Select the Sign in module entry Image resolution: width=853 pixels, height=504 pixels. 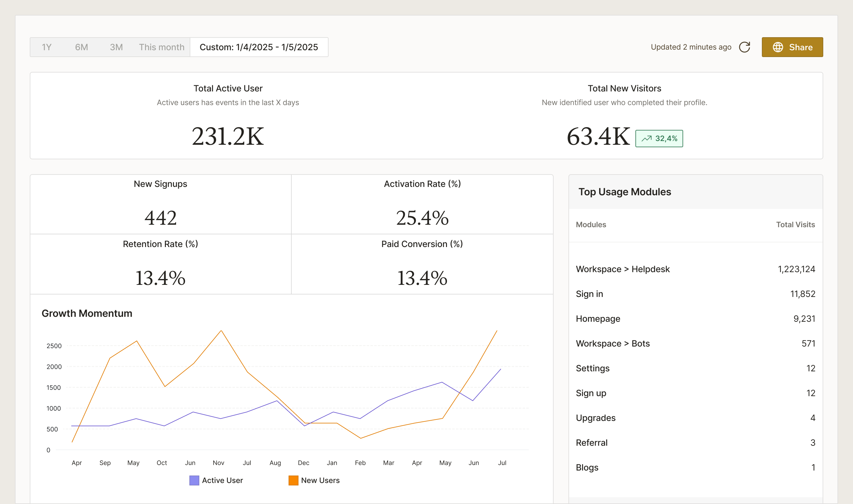tap(590, 294)
